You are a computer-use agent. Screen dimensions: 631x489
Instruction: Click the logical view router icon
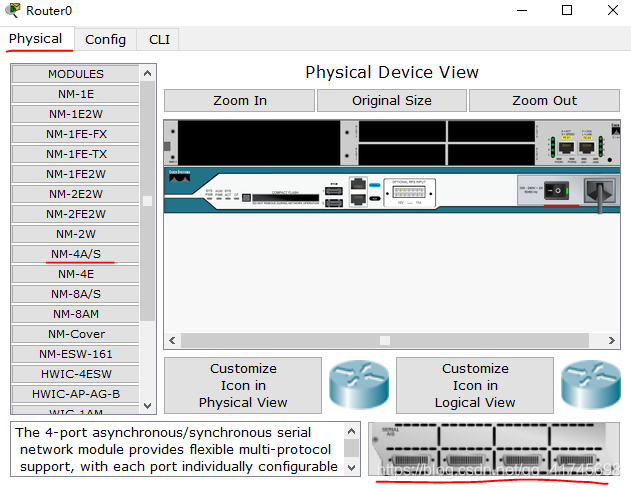tap(591, 385)
